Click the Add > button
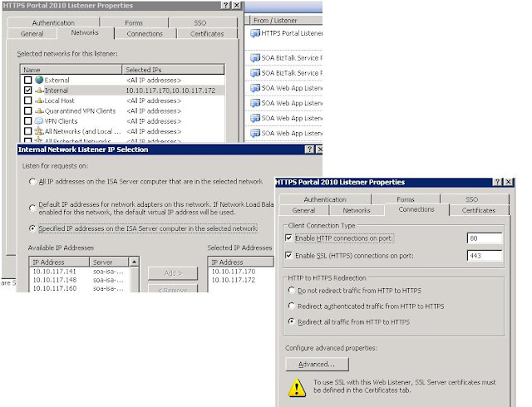Screen dimensions: 532x407 tap(173, 273)
